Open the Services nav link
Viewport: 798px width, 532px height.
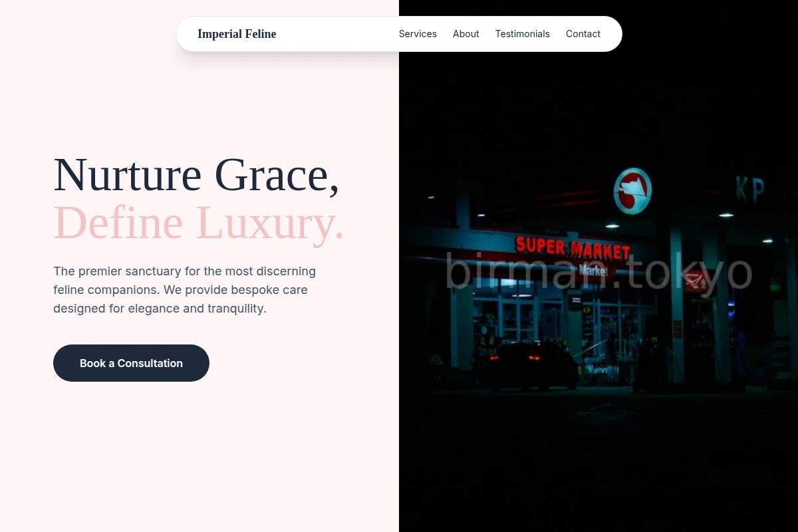418,34
